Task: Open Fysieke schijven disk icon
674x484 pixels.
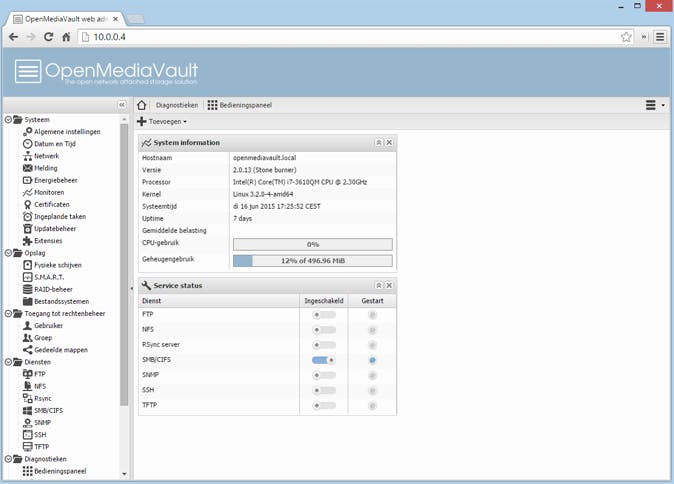Action: [28, 265]
